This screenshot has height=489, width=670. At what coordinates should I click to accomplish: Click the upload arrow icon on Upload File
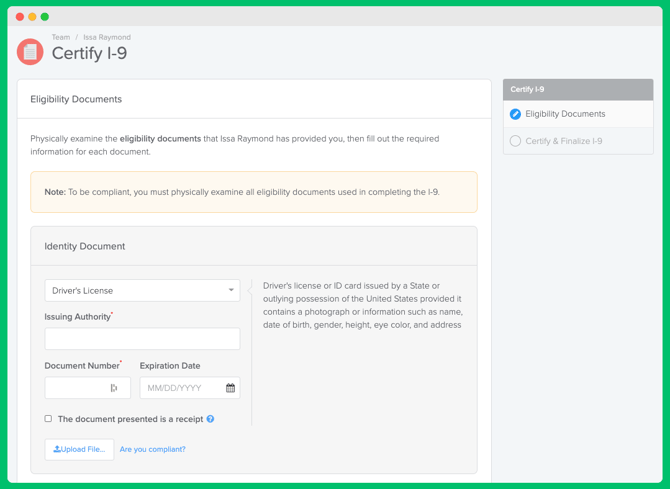tap(57, 449)
